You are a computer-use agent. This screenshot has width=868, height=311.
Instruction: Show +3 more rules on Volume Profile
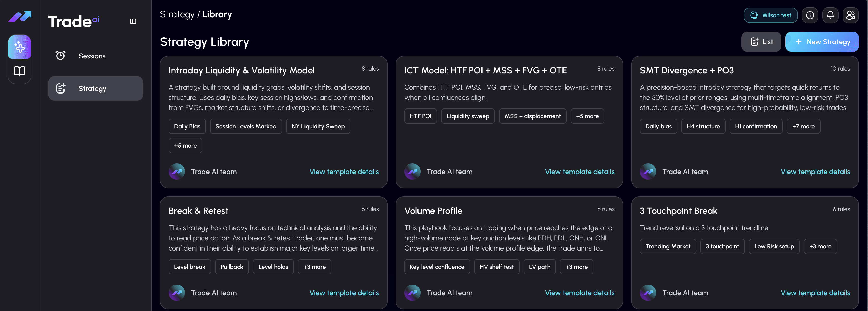(576, 267)
